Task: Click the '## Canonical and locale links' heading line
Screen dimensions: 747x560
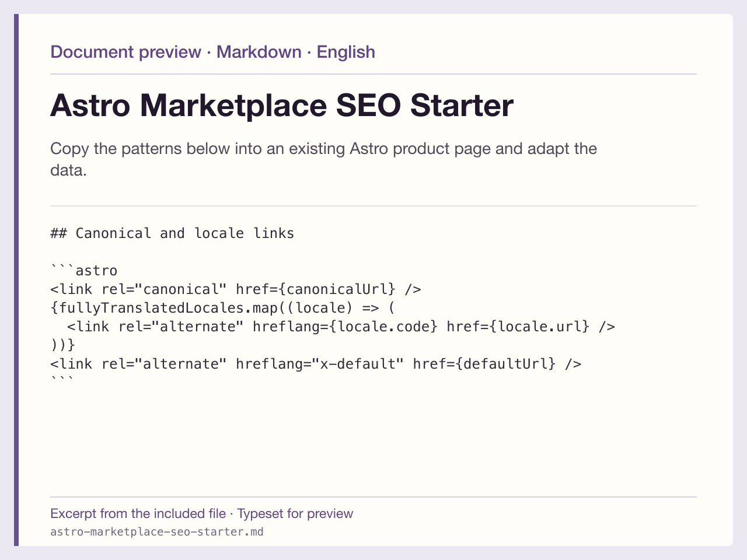Action: (x=172, y=233)
